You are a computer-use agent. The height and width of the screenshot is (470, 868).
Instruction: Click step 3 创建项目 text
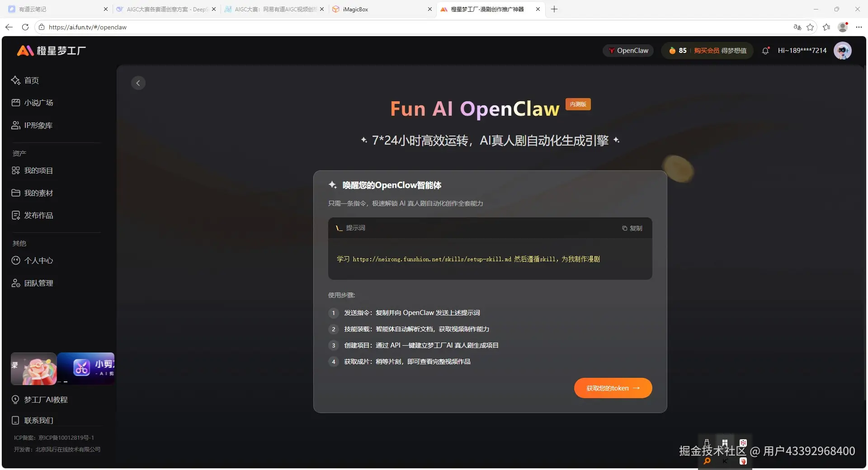point(421,345)
